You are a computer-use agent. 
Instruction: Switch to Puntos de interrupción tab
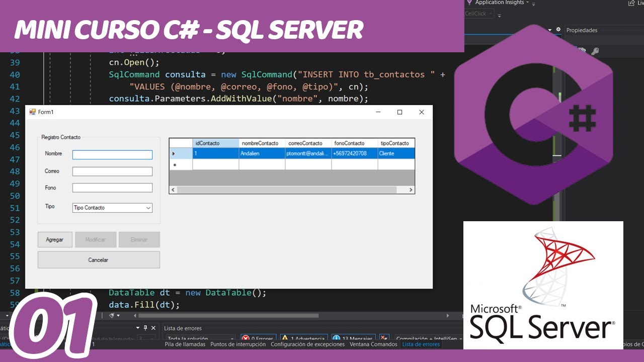[238, 344]
